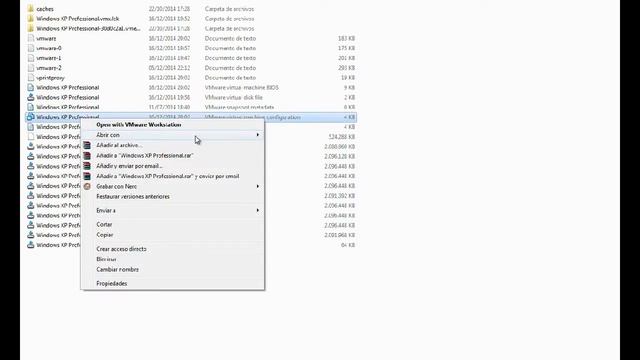This screenshot has height=360, width=640.
Task: Click blank file icon of the 524.288 KB file
Action: tap(31, 137)
